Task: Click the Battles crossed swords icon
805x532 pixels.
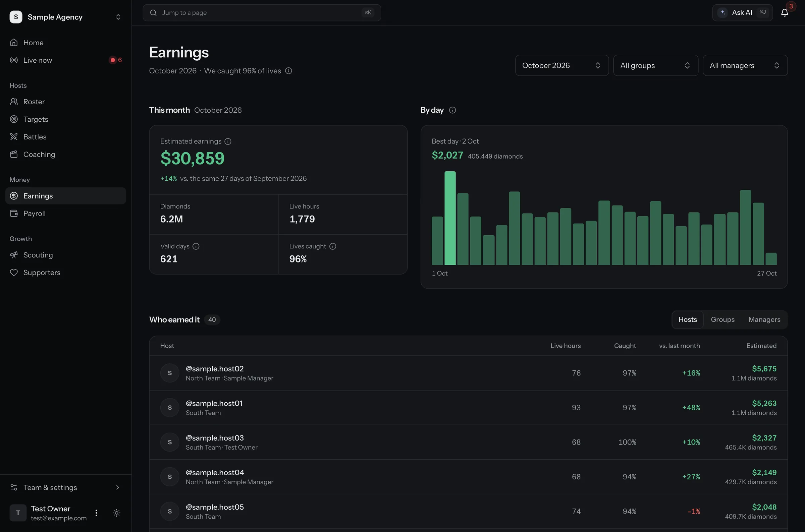Action: (x=14, y=137)
